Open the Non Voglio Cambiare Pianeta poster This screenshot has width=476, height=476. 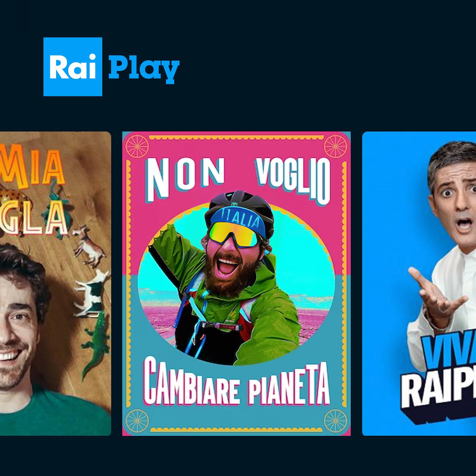(236, 284)
